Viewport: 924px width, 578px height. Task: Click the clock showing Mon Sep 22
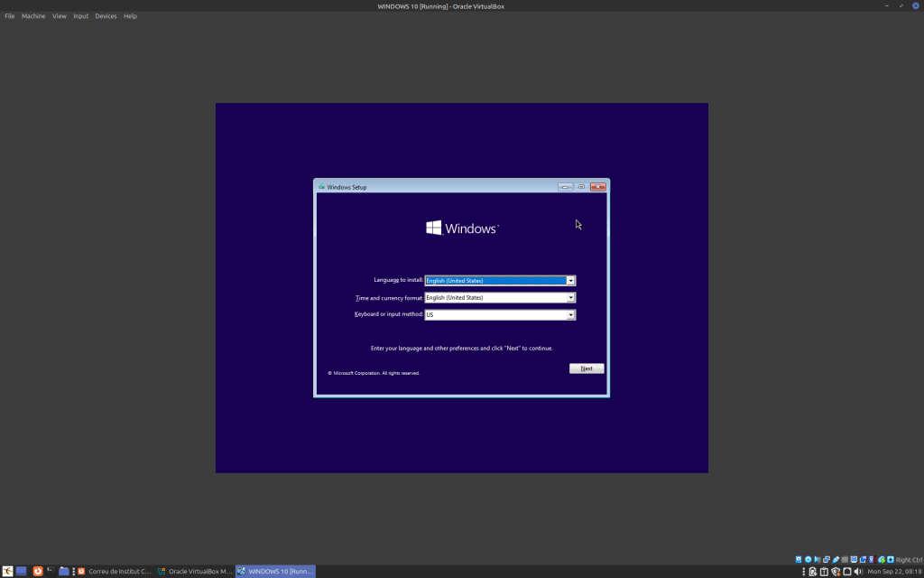[x=893, y=572]
